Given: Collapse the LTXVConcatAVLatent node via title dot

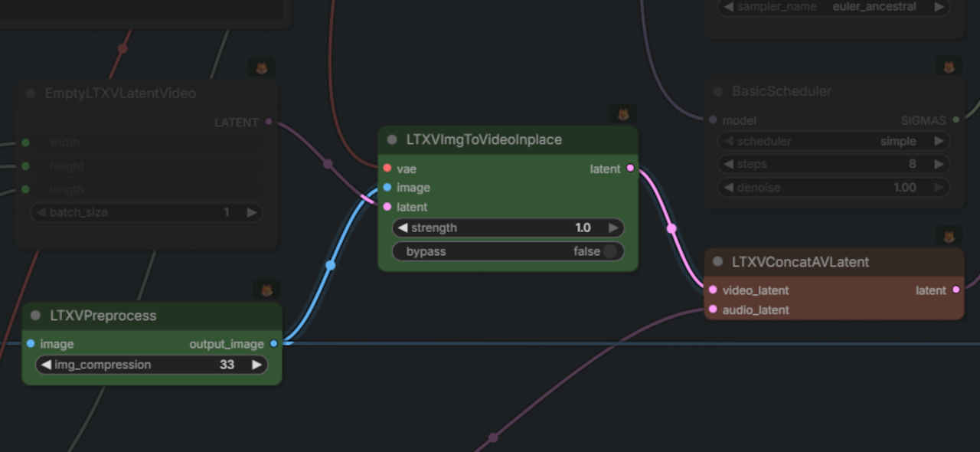Looking at the screenshot, I should [x=717, y=262].
